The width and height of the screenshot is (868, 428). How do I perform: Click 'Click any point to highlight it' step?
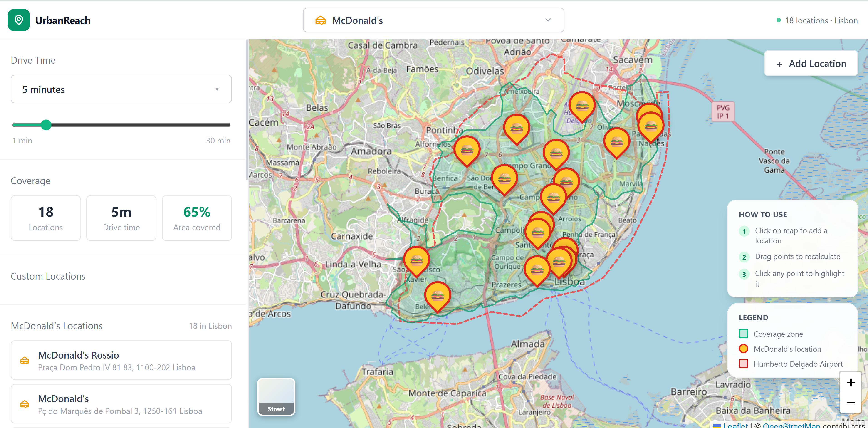click(792, 278)
